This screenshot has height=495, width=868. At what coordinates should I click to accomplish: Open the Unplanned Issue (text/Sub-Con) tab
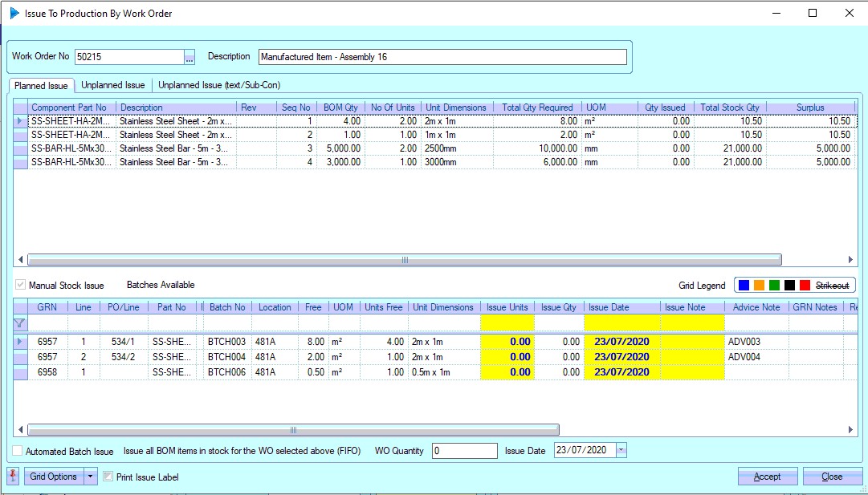219,85
